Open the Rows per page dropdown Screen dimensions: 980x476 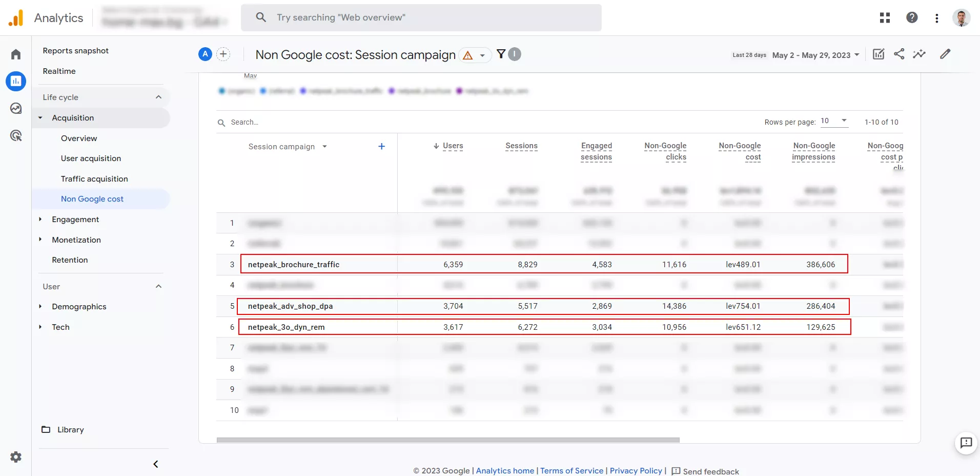tap(834, 121)
